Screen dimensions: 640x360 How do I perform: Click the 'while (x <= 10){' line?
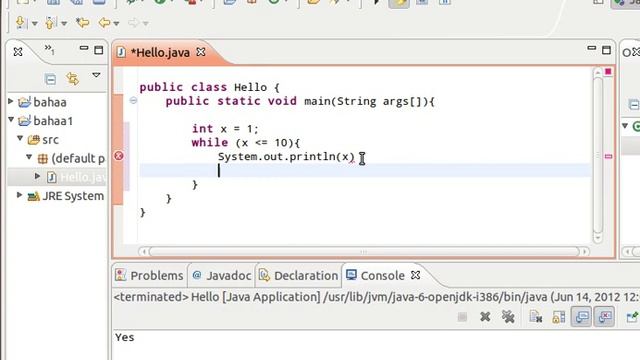[246, 143]
